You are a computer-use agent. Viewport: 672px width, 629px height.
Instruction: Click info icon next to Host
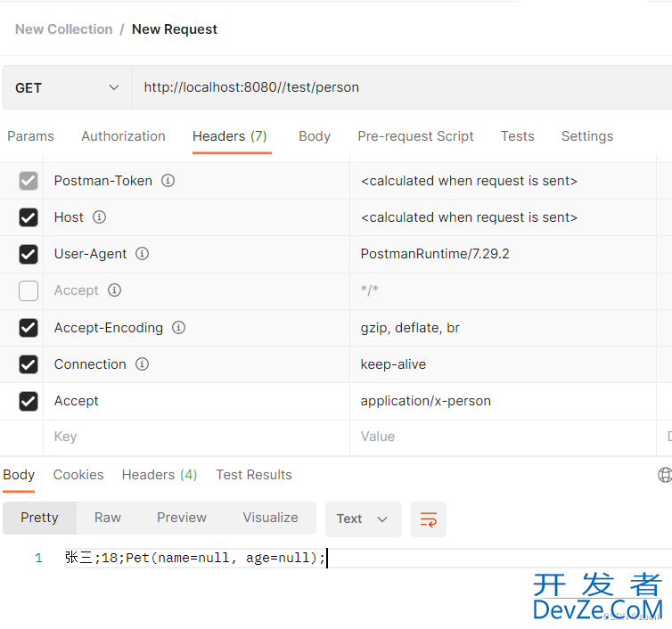99,217
